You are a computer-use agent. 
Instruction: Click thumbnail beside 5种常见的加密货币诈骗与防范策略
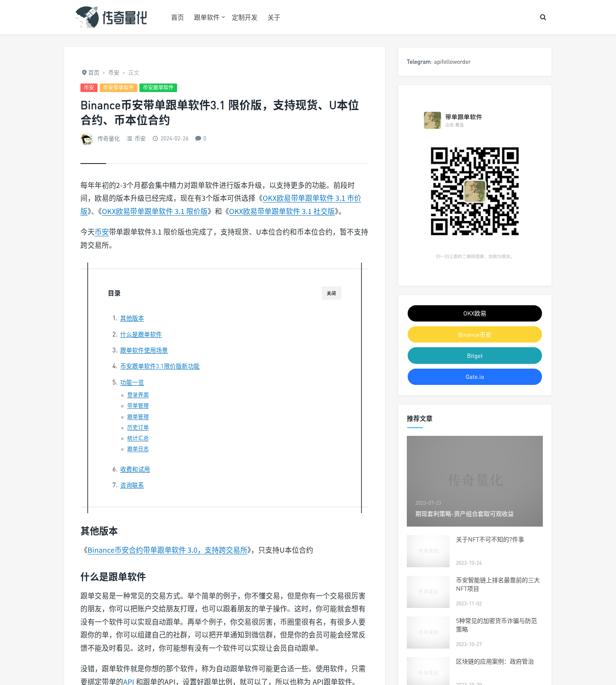(x=428, y=632)
